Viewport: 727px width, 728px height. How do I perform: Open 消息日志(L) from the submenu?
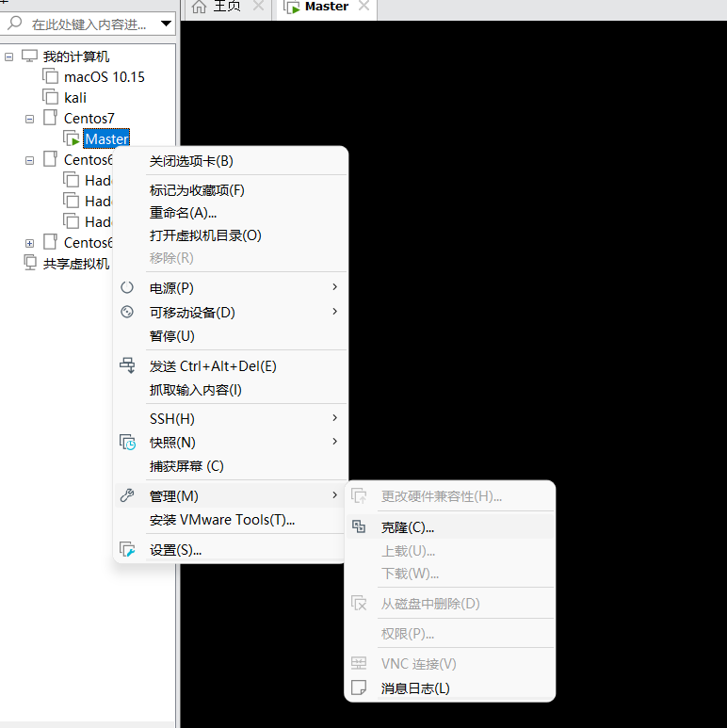point(450,688)
